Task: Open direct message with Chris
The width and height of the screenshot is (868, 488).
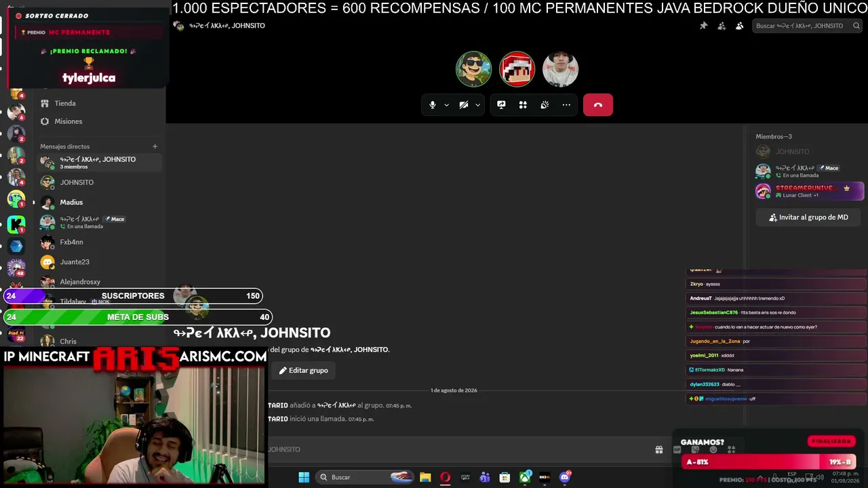Action: [100, 341]
